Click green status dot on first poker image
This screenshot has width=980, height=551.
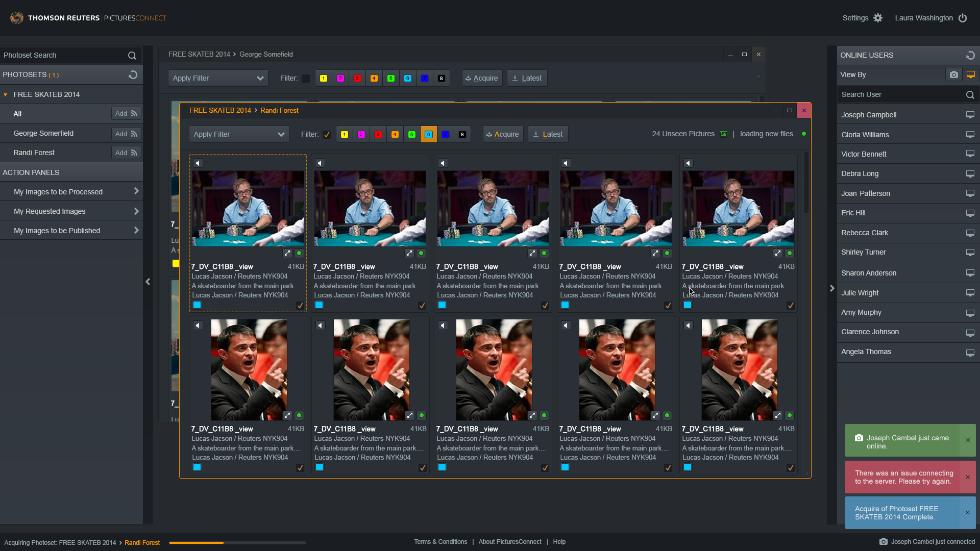[x=299, y=253]
